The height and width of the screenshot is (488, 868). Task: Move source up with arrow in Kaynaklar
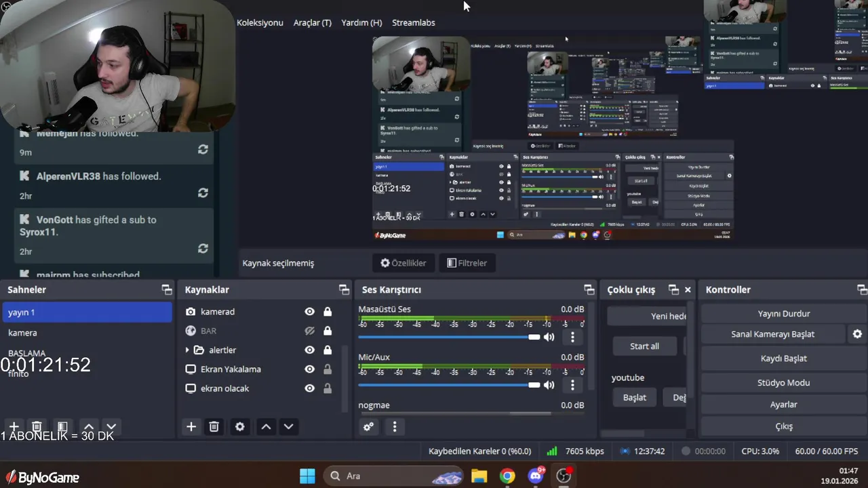coord(266,426)
